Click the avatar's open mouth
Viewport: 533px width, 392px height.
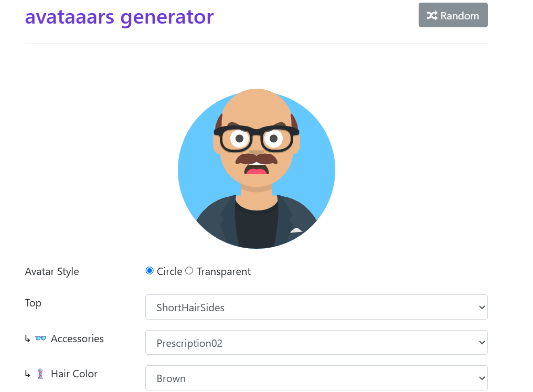pyautogui.click(x=256, y=169)
